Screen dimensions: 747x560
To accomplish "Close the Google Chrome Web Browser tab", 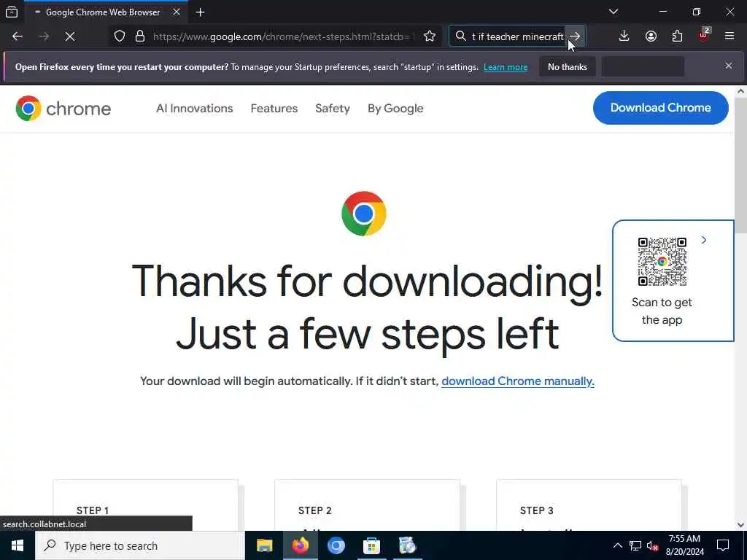I will coord(177,12).
